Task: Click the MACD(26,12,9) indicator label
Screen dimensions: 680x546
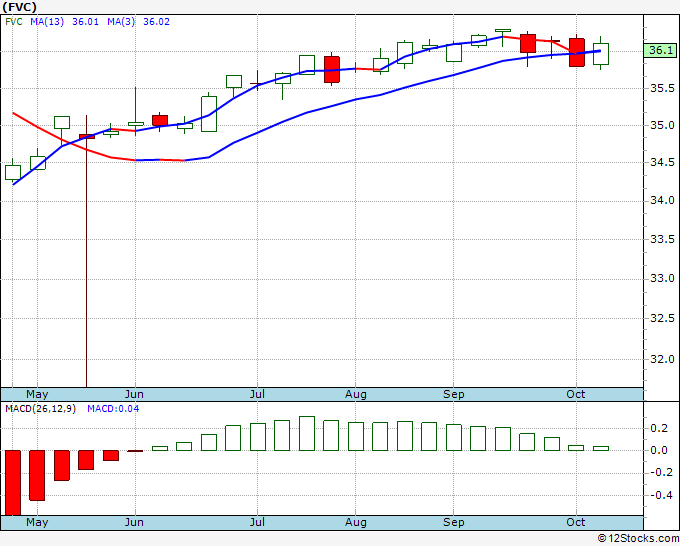Action: click(x=40, y=409)
